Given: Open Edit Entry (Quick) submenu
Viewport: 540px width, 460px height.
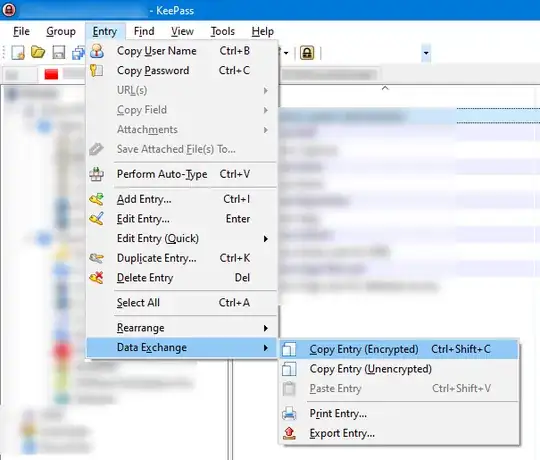Looking at the screenshot, I should (x=182, y=239).
